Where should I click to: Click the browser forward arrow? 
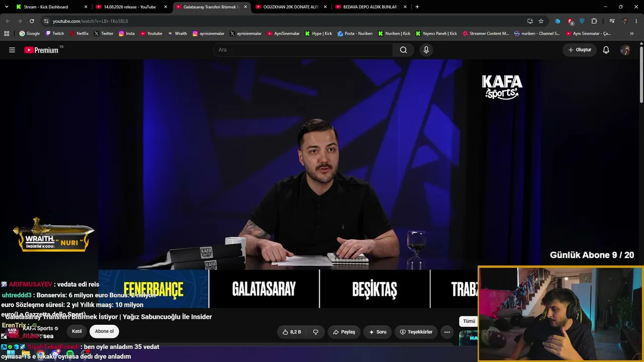point(20,21)
